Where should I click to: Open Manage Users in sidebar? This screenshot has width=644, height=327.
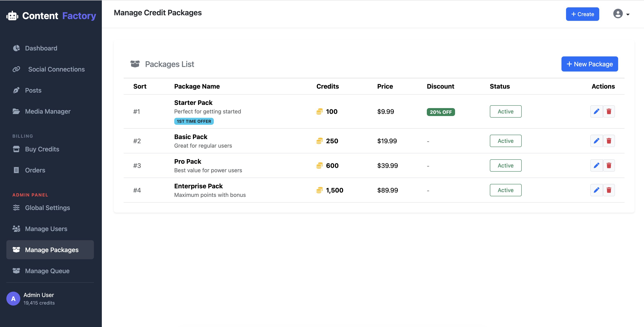click(46, 229)
